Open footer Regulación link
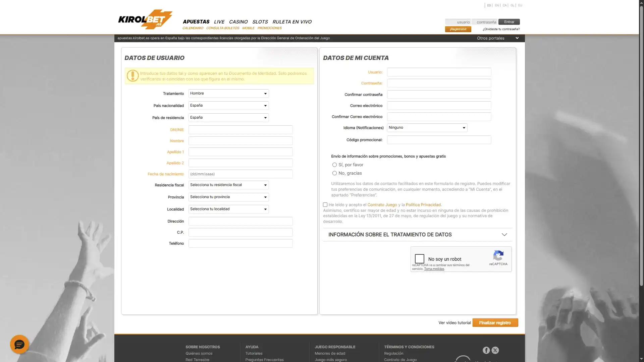The height and width of the screenshot is (362, 644). click(x=393, y=353)
